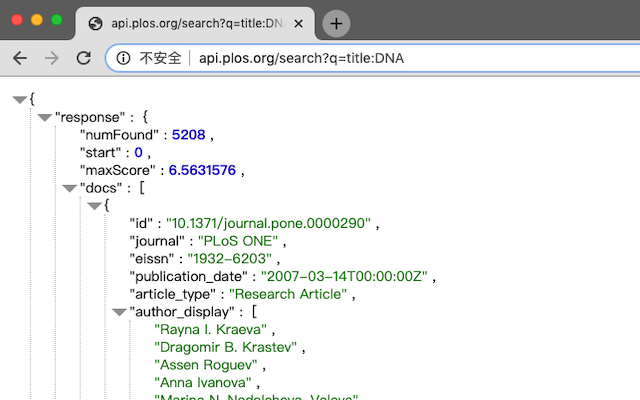This screenshot has height=400, width=640.
Task: Click author "Anna Ivanova"
Action: point(203,382)
